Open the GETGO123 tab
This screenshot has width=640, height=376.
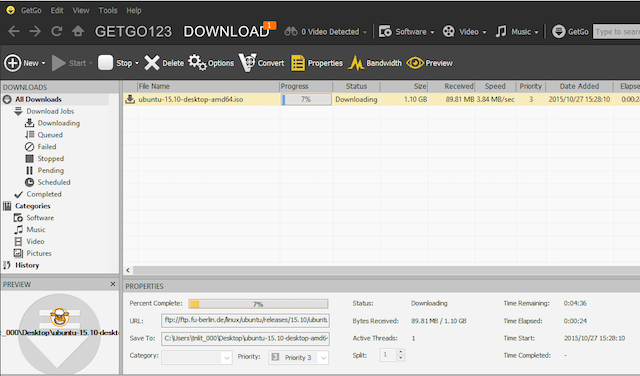point(133,31)
